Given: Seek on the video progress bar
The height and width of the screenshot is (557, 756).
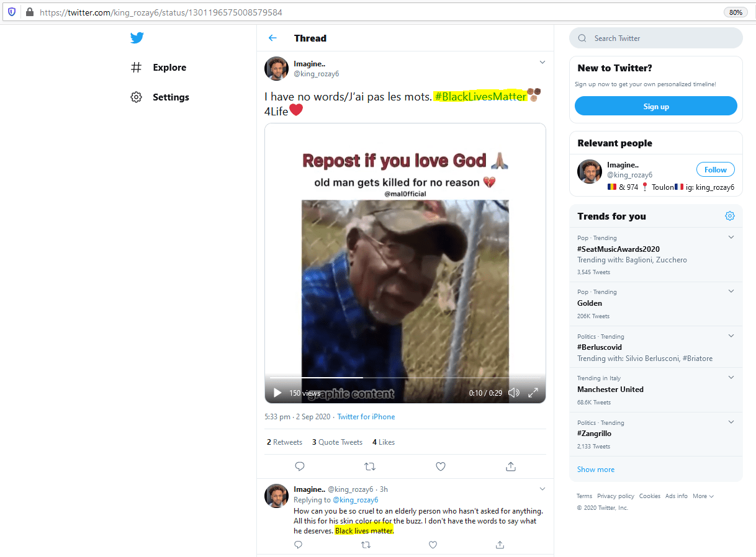Looking at the screenshot, I should 405,377.
